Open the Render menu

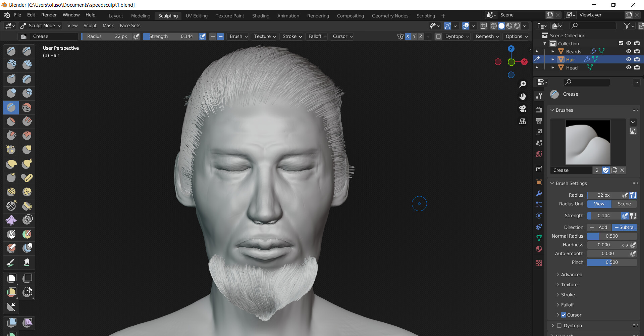pos(49,15)
